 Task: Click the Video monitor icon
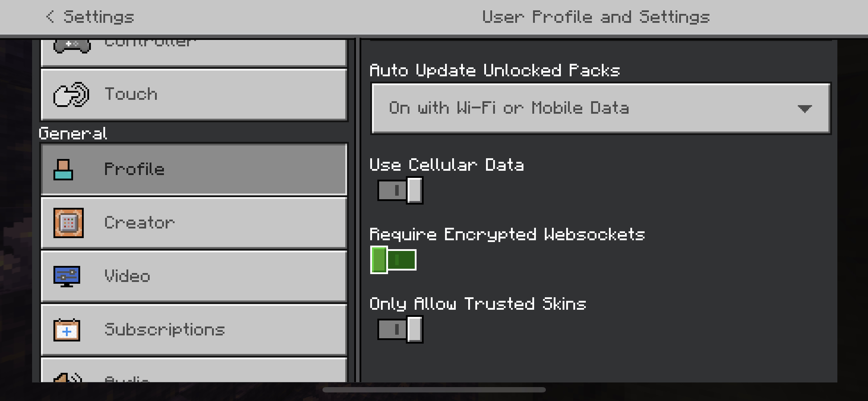tap(67, 276)
